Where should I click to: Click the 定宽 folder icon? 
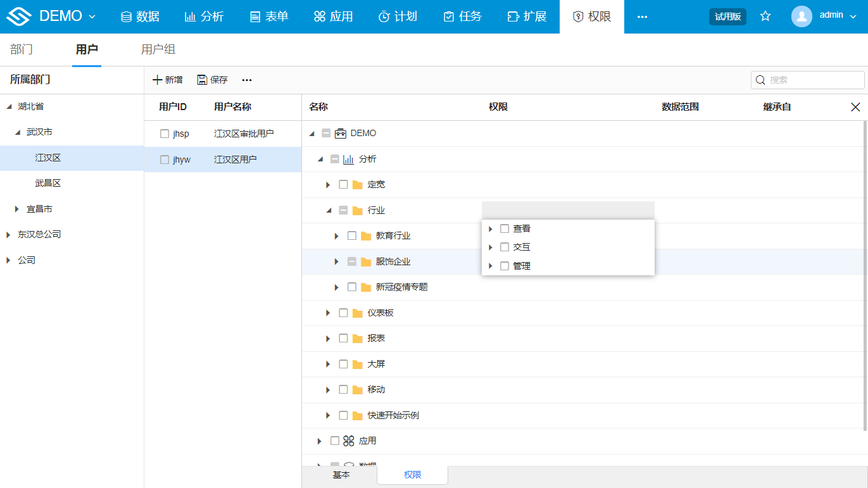(358, 185)
